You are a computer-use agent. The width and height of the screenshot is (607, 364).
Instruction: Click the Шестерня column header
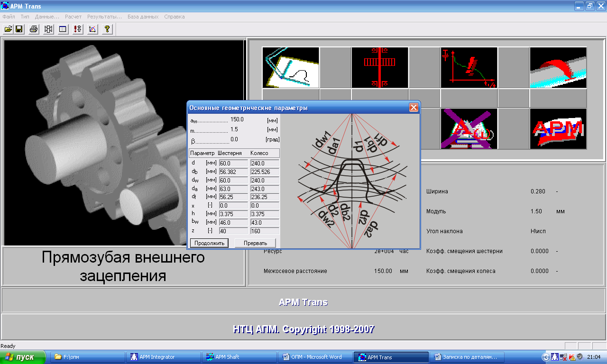(x=230, y=153)
